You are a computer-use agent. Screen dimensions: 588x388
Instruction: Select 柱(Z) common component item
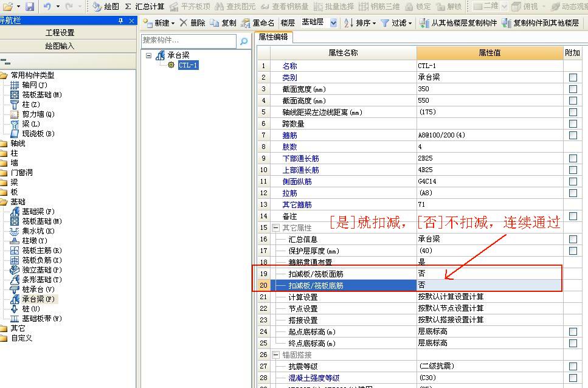point(25,105)
